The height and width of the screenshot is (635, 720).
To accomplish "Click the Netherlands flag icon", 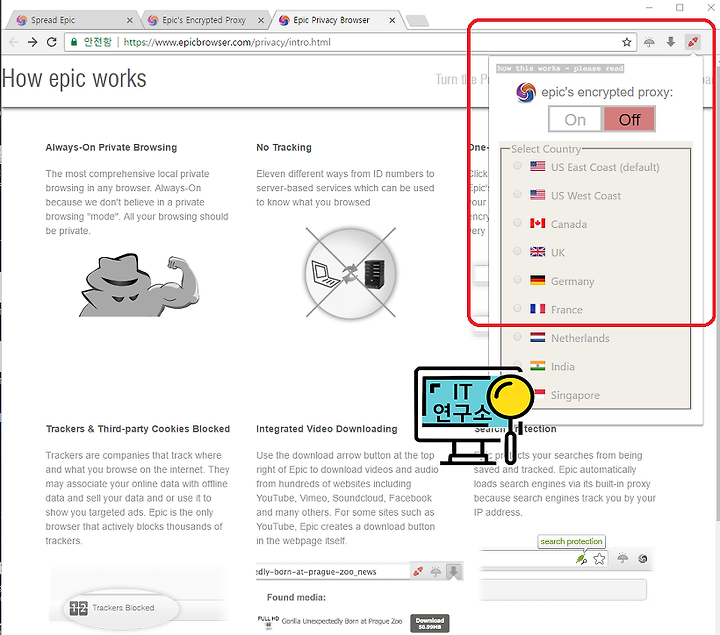I will (x=537, y=337).
